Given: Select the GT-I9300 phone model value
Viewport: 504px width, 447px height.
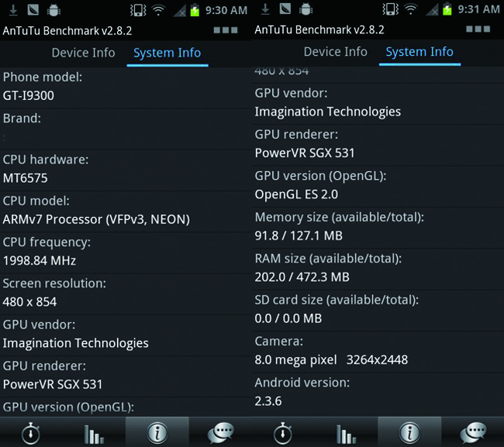Looking at the screenshot, I should 28,96.
